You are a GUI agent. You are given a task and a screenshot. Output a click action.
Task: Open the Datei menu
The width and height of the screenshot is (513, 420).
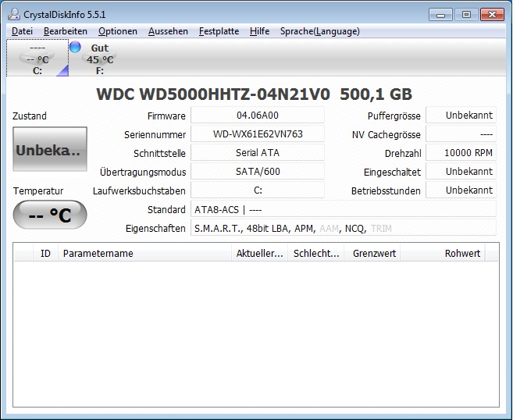[x=22, y=31]
